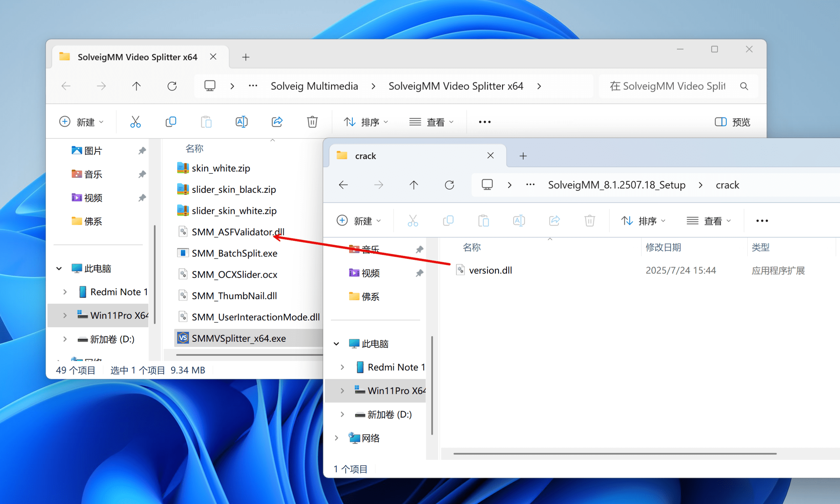This screenshot has width=840, height=504.
Task: Click the Cut scissors icon in the Splitter window
Action: 135,122
